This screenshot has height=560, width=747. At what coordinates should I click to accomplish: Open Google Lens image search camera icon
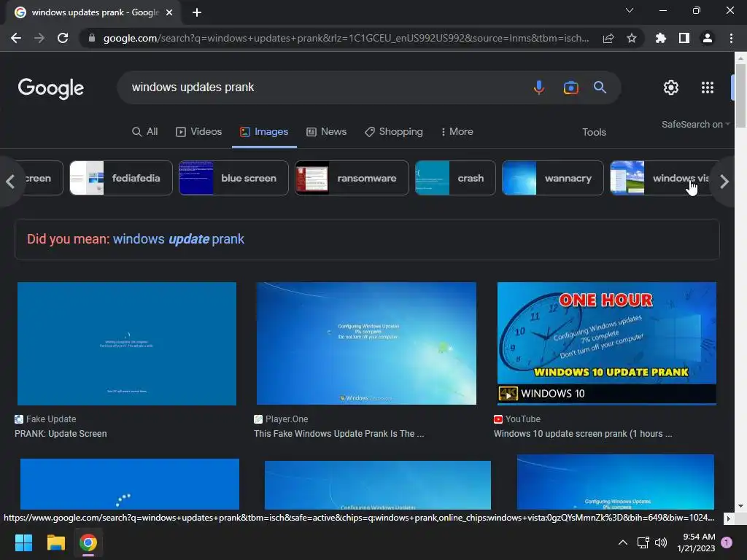click(x=570, y=87)
